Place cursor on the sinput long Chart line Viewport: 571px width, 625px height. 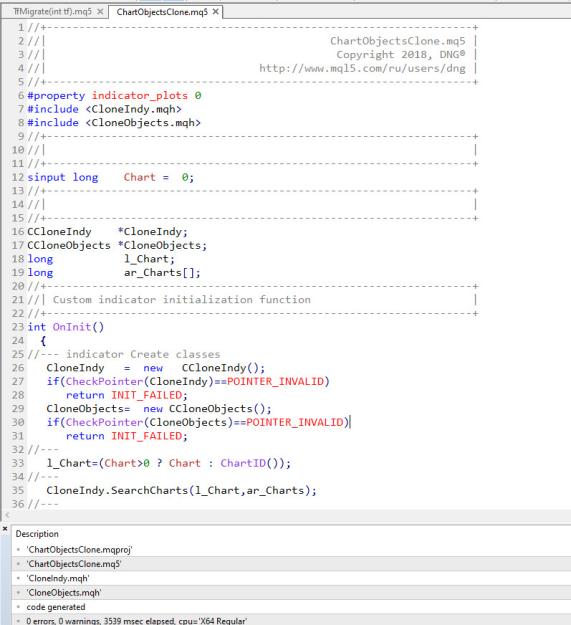point(111,177)
